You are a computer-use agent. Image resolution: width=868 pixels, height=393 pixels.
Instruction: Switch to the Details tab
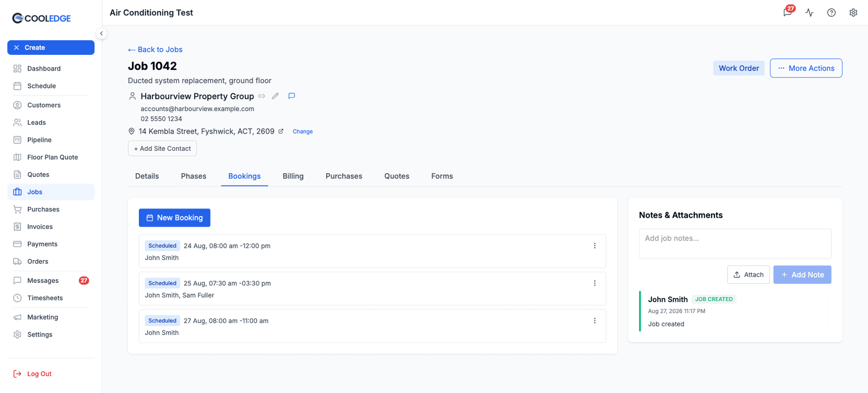point(147,176)
